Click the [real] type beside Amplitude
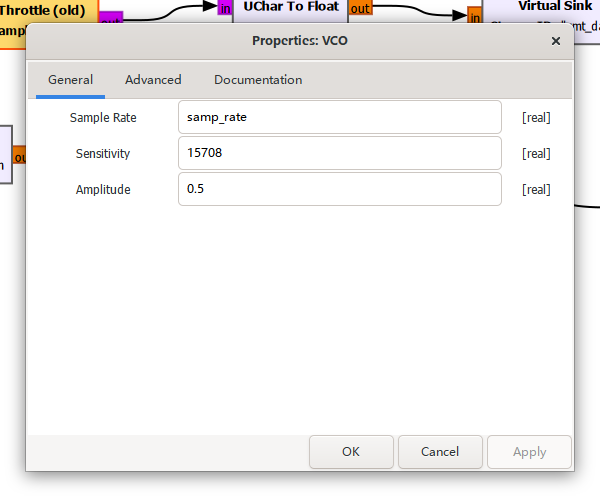Image resolution: width=600 pixels, height=500 pixels. pyautogui.click(x=536, y=189)
